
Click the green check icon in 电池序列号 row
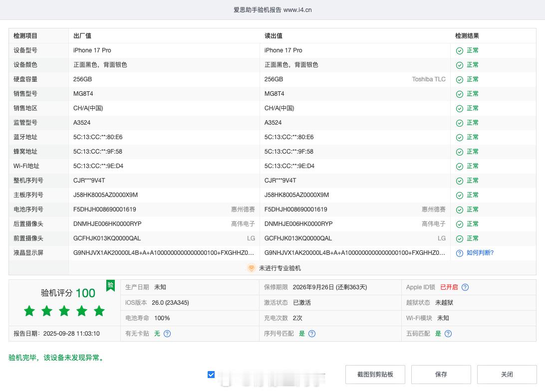click(x=460, y=209)
